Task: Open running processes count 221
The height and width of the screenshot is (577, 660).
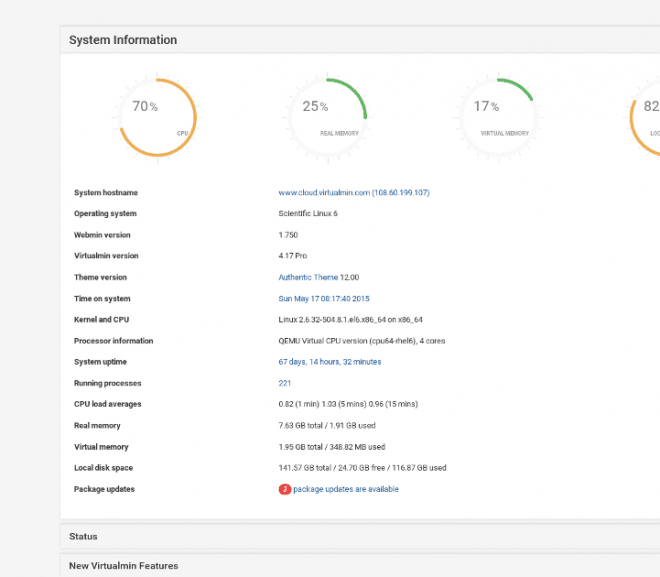Action: pos(285,383)
